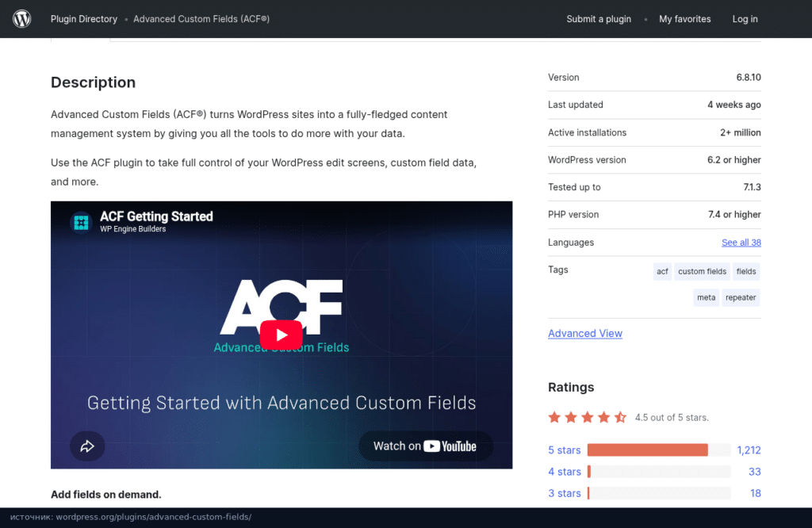This screenshot has width=812, height=528.
Task: Select the acf tag
Action: 662,271
